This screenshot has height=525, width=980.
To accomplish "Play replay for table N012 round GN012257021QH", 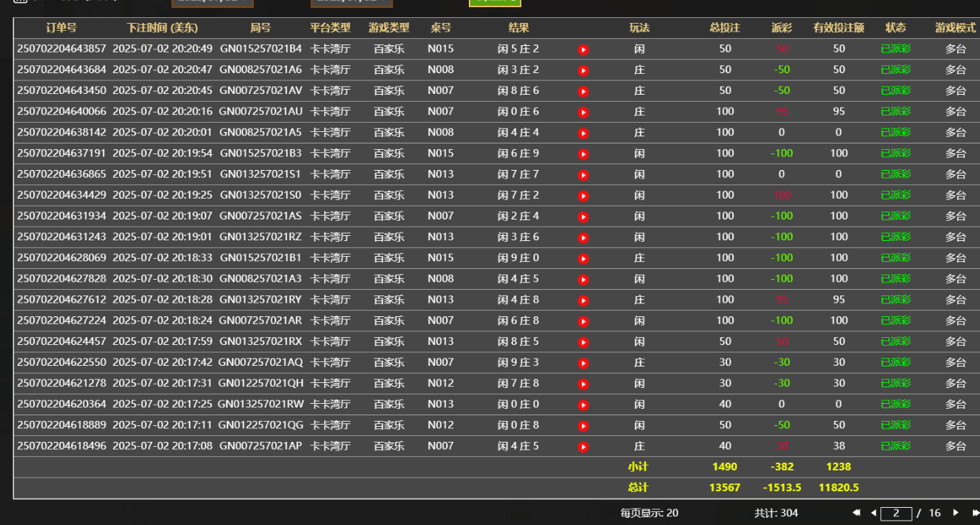I will [583, 383].
